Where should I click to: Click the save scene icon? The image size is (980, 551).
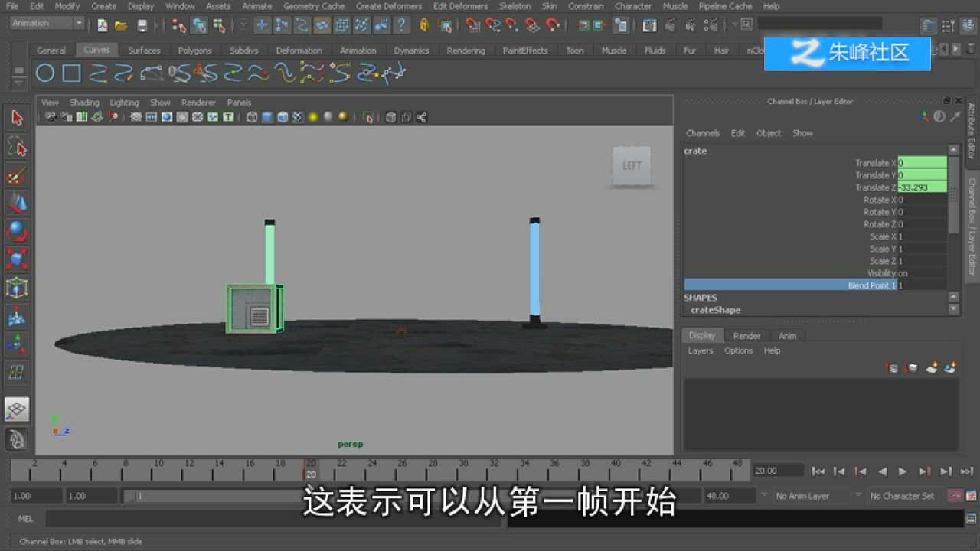(x=142, y=25)
